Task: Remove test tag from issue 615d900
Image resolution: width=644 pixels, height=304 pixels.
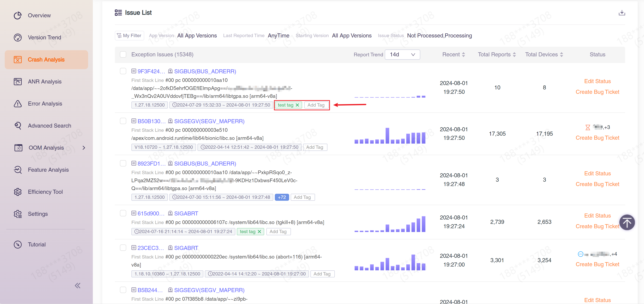Action: pyautogui.click(x=259, y=232)
